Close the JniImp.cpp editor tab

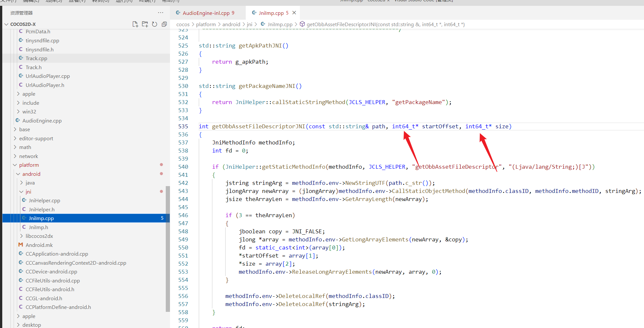pyautogui.click(x=294, y=13)
